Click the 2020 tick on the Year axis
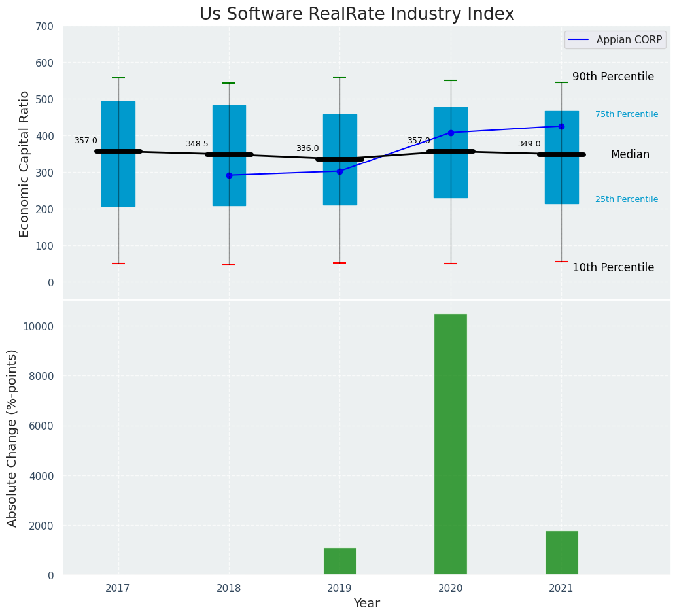The height and width of the screenshot is (616, 677). point(451,589)
